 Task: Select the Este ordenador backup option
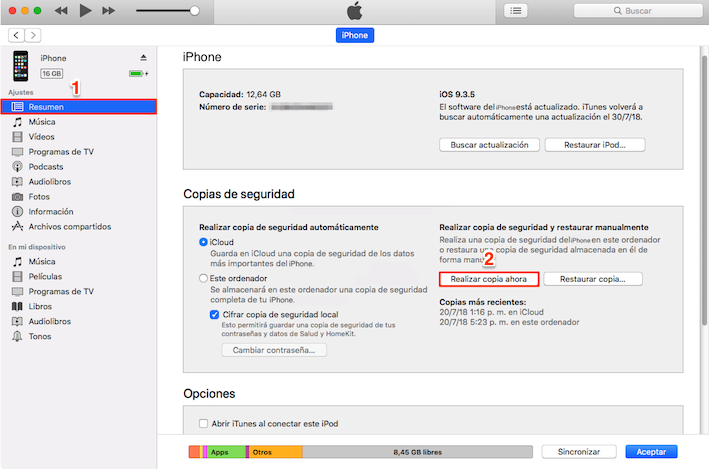tap(203, 278)
